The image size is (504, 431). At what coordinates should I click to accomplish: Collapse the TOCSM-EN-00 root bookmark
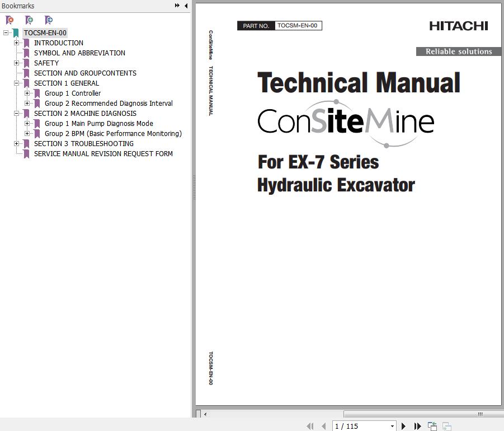6,33
